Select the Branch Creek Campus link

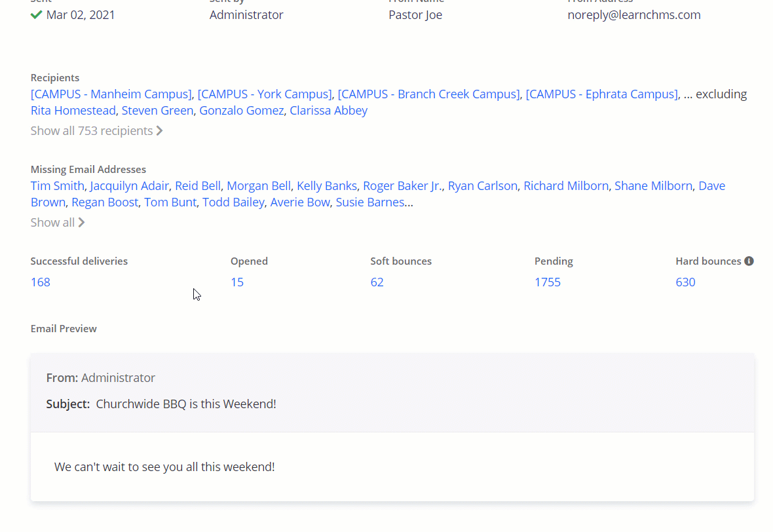[428, 94]
